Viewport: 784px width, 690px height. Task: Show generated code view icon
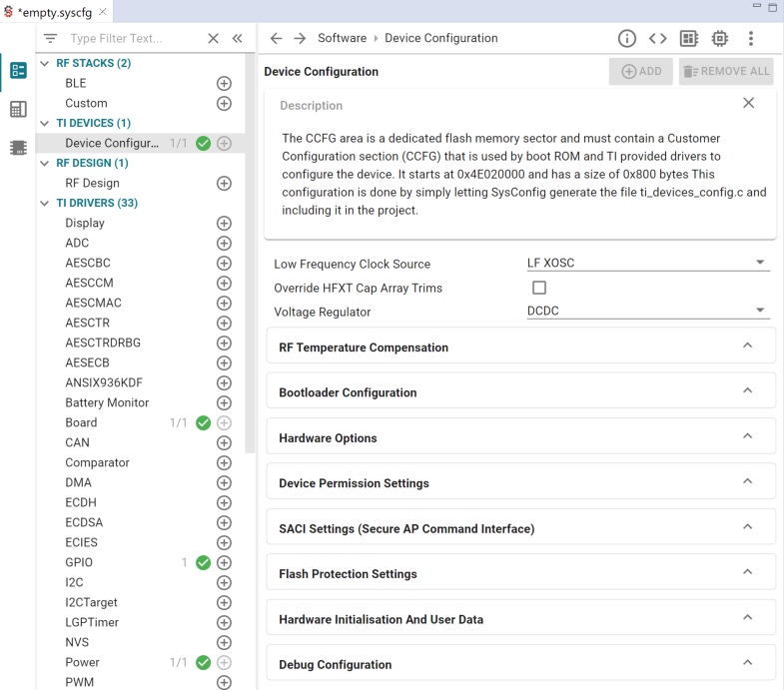click(x=657, y=39)
